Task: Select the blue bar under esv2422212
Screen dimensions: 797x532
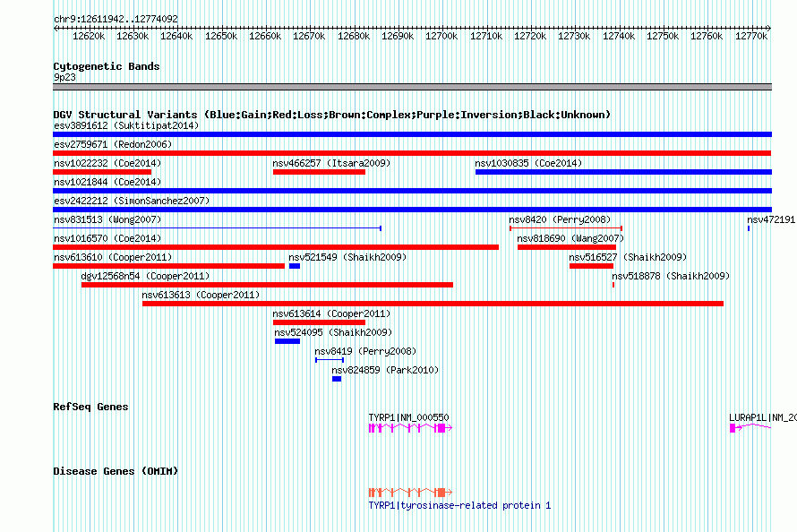Action: point(412,210)
